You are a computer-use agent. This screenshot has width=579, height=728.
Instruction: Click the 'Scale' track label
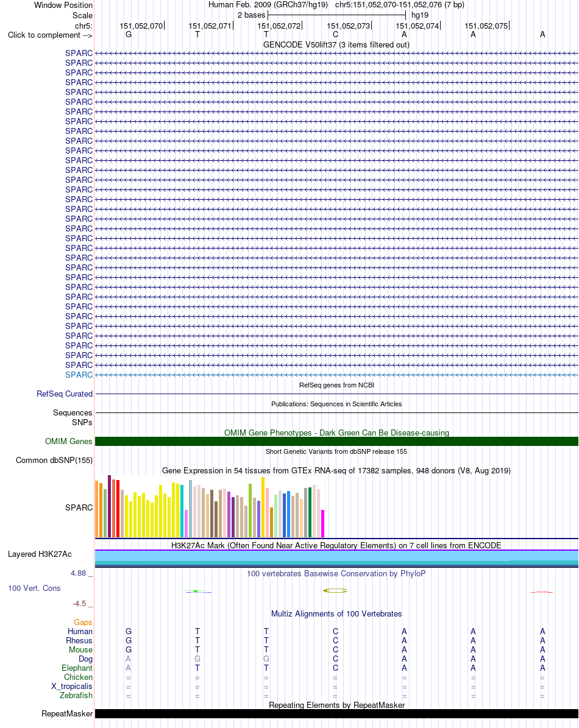[82, 15]
